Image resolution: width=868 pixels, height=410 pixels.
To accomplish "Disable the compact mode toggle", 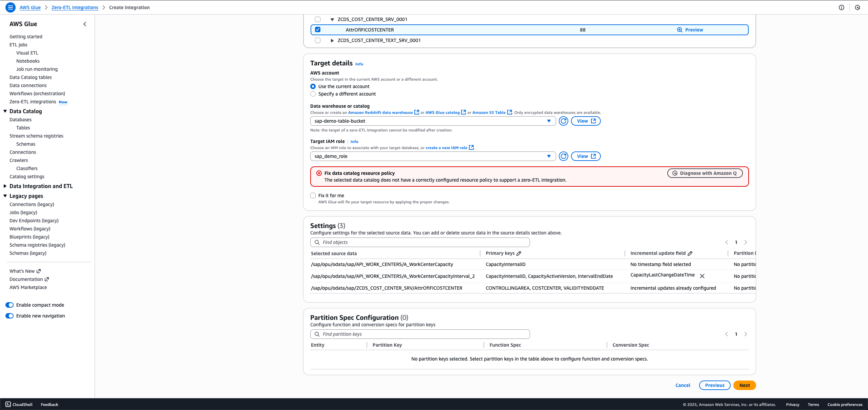I will click(9, 305).
